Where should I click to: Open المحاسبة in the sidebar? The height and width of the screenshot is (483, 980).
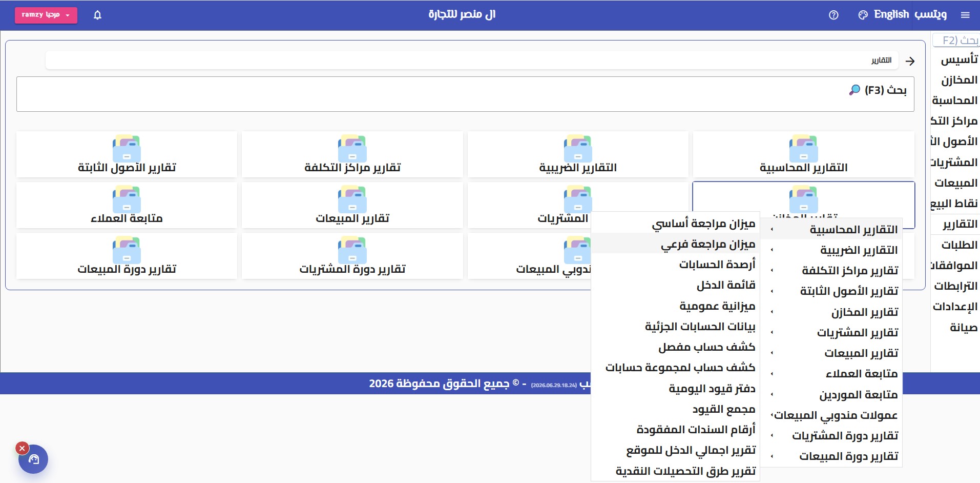pos(955,100)
